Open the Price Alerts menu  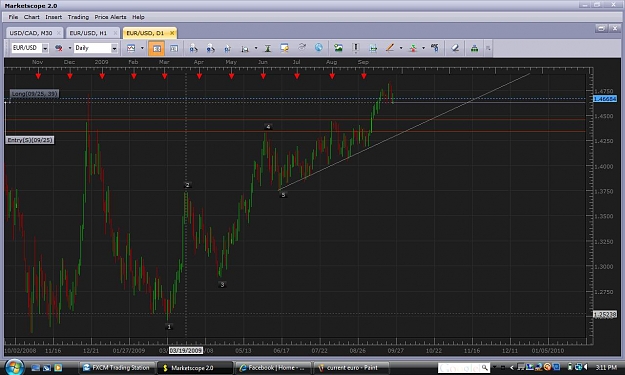point(110,17)
